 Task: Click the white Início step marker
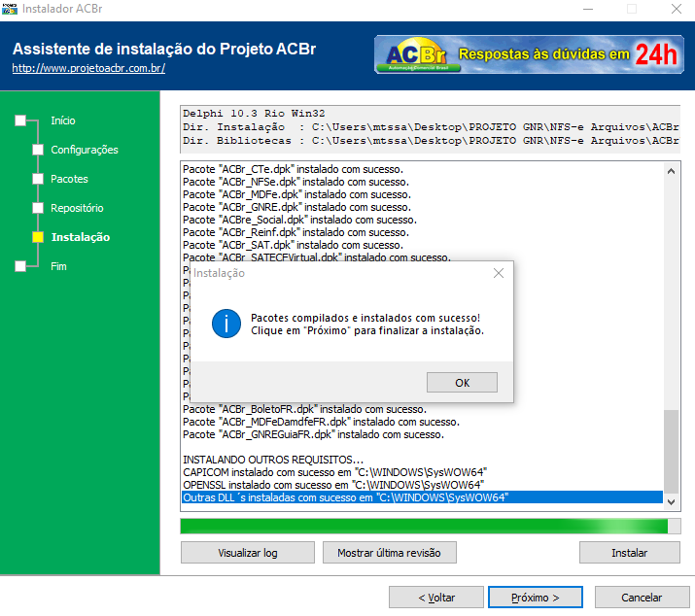tap(20, 120)
